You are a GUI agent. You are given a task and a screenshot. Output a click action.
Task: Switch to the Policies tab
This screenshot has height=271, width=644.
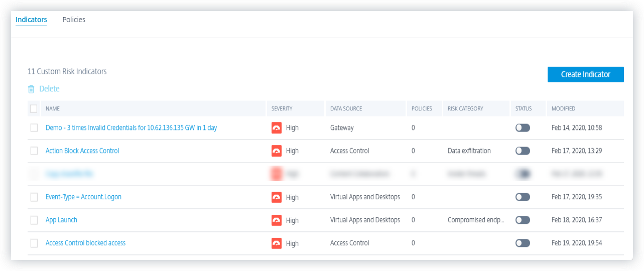pos(74,20)
